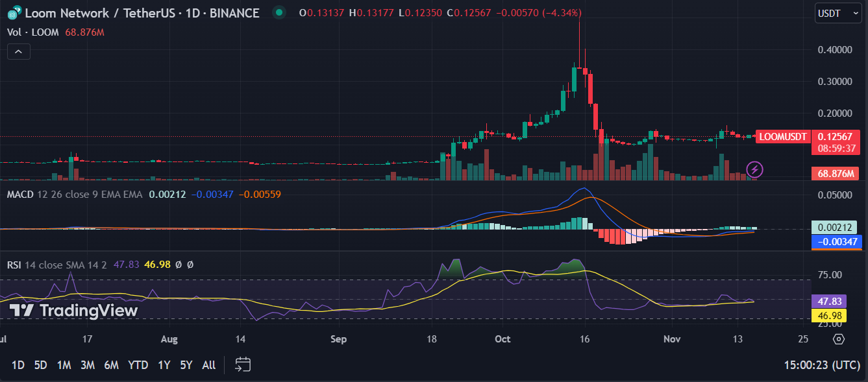The height and width of the screenshot is (382, 868).
Task: Open the go-to-date calendar icon
Action: click(x=243, y=365)
